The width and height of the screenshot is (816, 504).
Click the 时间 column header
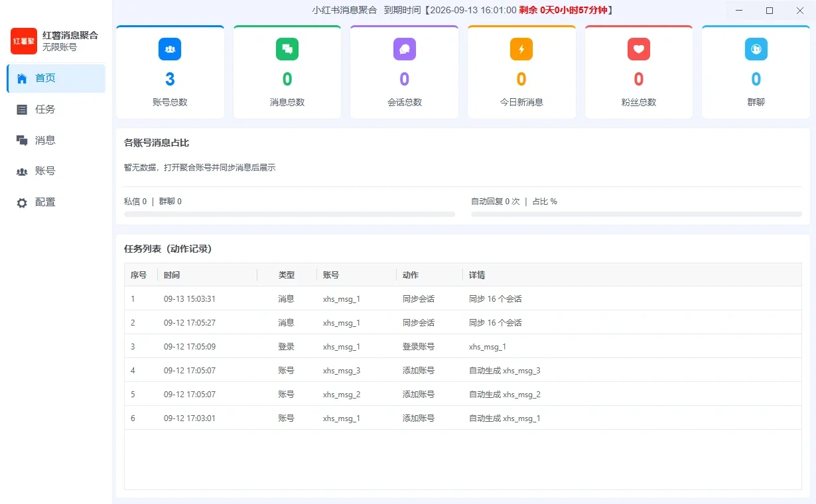172,275
